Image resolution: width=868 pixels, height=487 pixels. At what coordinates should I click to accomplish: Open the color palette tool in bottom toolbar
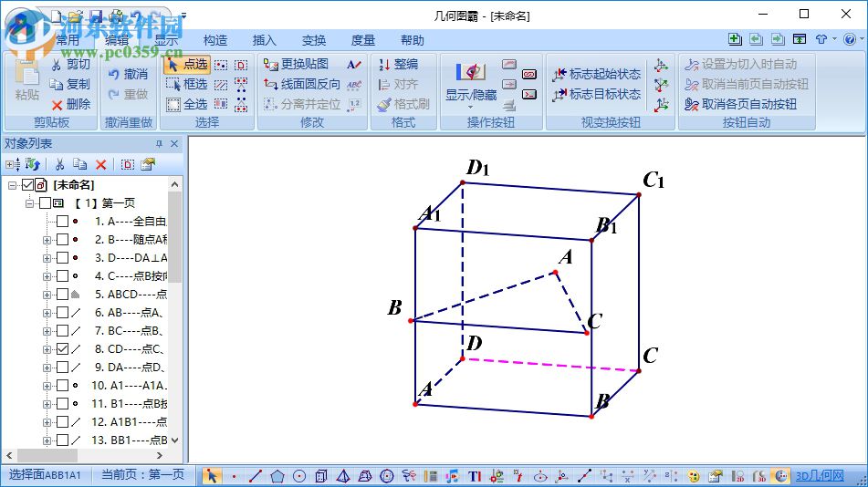693,476
